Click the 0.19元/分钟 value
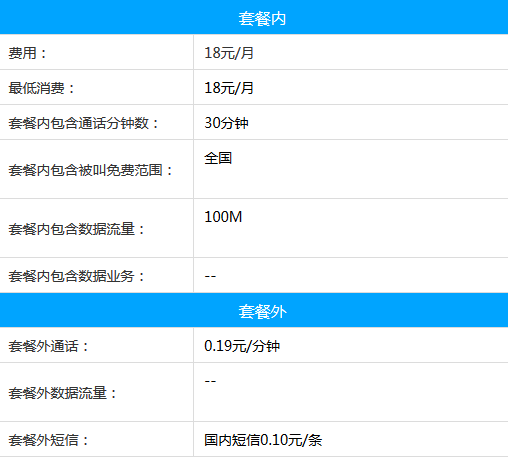Viewport: 508px width, 461px height. pyautogui.click(x=242, y=346)
